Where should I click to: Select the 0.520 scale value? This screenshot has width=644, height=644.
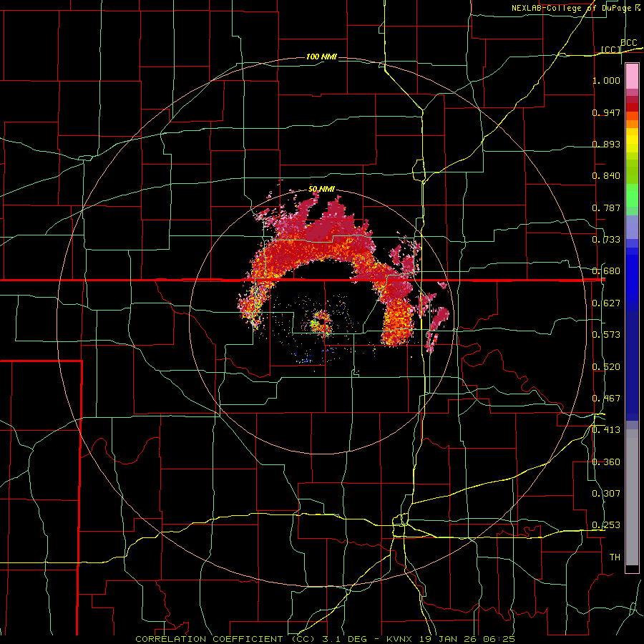(x=606, y=367)
